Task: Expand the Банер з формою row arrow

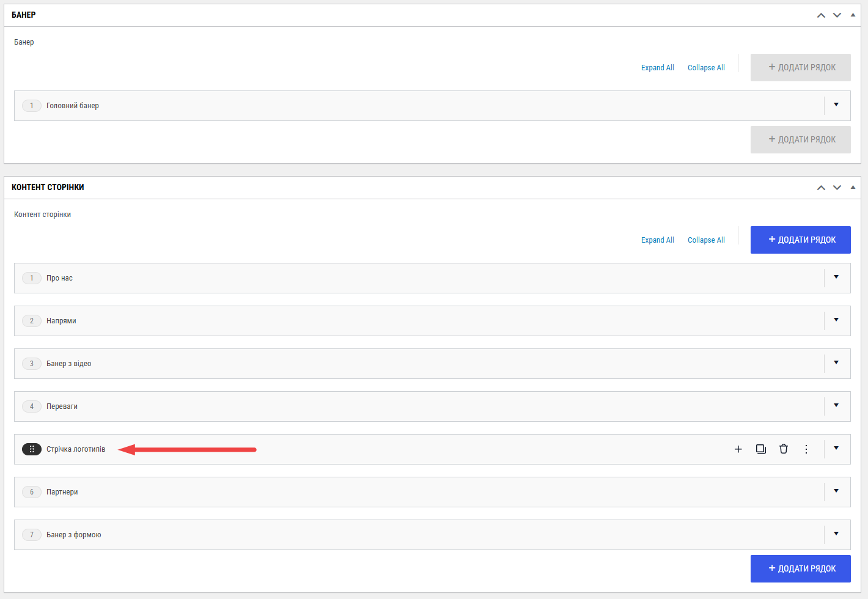Action: point(836,534)
